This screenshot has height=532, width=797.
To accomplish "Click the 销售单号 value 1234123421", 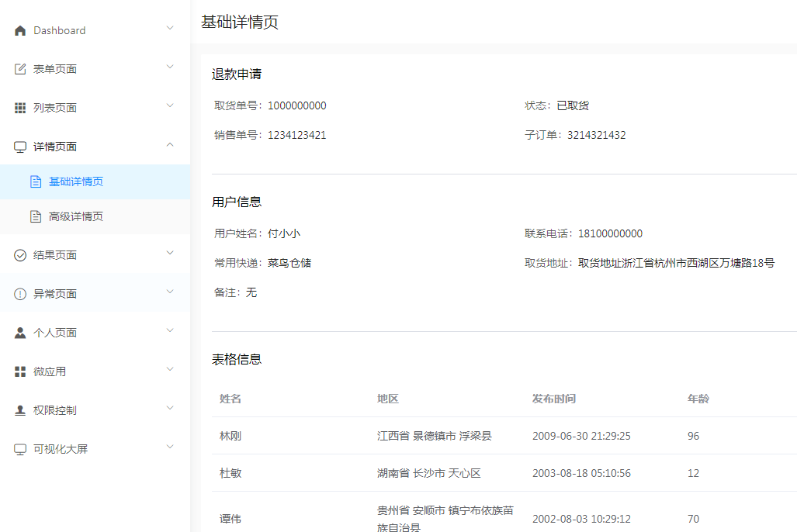I will 297,135.
